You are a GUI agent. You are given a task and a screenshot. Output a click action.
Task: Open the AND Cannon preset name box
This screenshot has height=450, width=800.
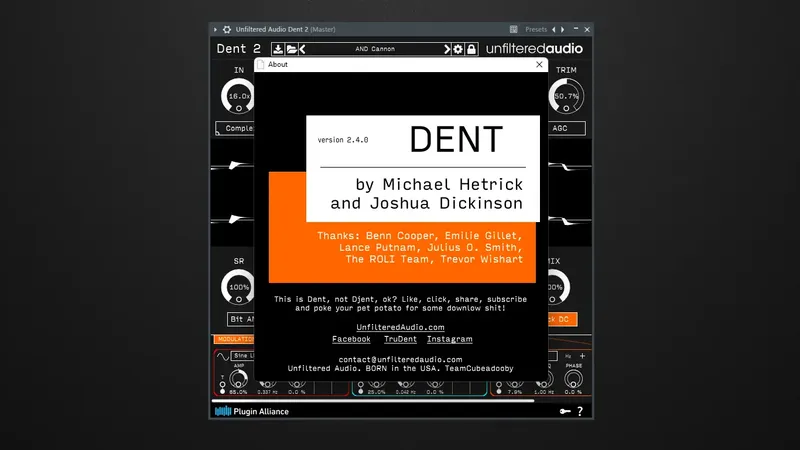pos(375,49)
